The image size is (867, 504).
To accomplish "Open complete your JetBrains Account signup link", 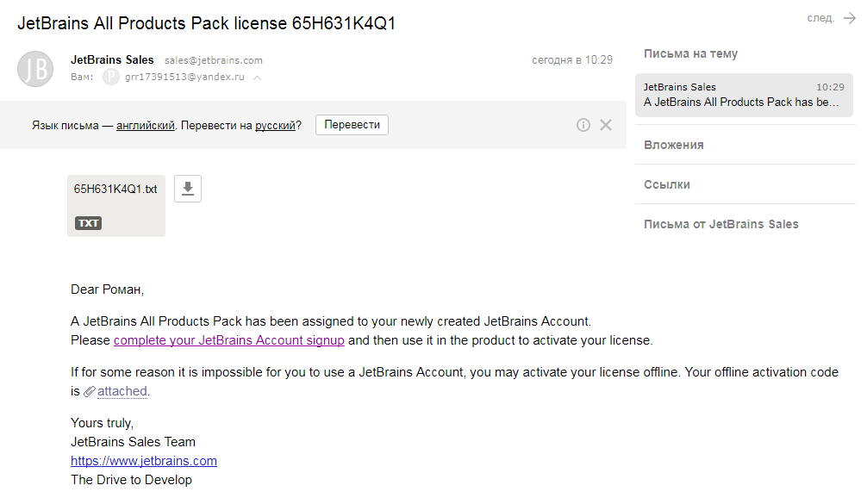I will [229, 340].
